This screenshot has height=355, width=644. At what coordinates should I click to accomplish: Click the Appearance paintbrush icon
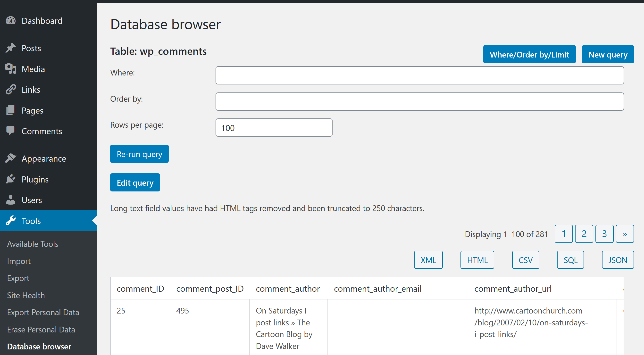(x=11, y=158)
